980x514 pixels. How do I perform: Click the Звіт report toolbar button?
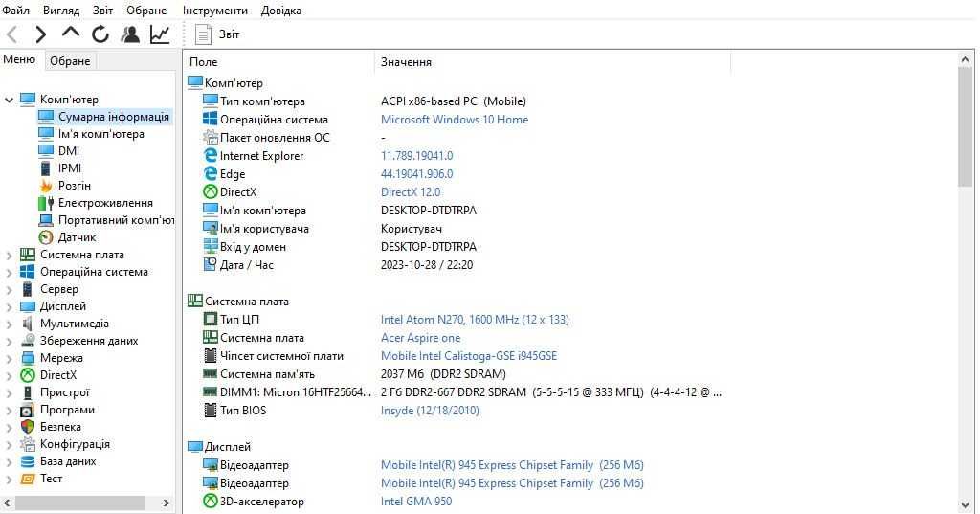217,34
